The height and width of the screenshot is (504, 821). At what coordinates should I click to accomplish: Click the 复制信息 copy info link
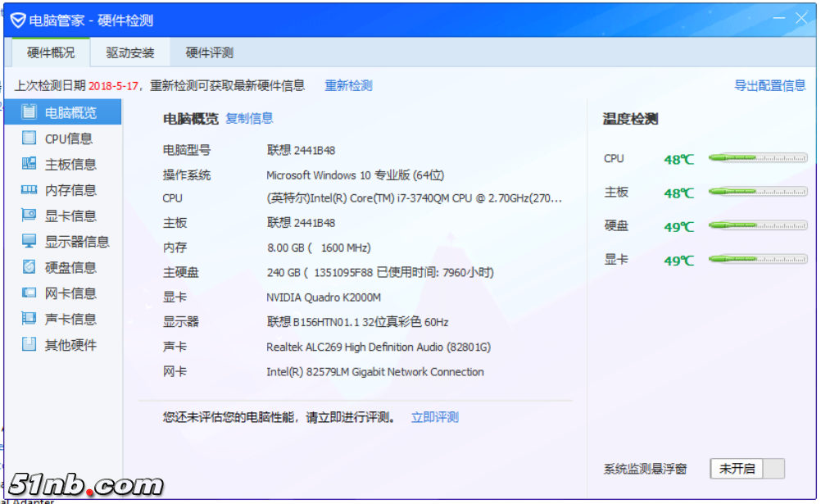coord(249,118)
